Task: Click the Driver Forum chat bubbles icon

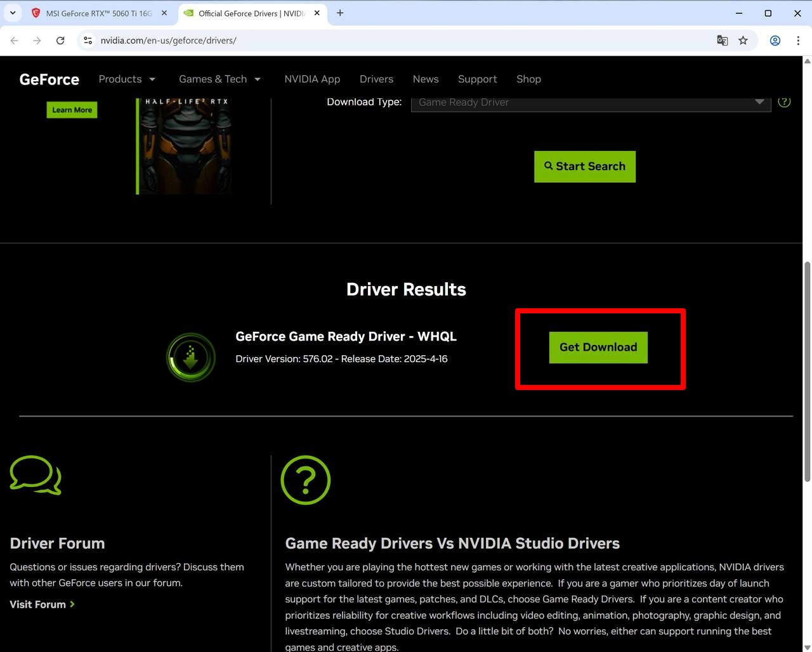Action: click(36, 475)
